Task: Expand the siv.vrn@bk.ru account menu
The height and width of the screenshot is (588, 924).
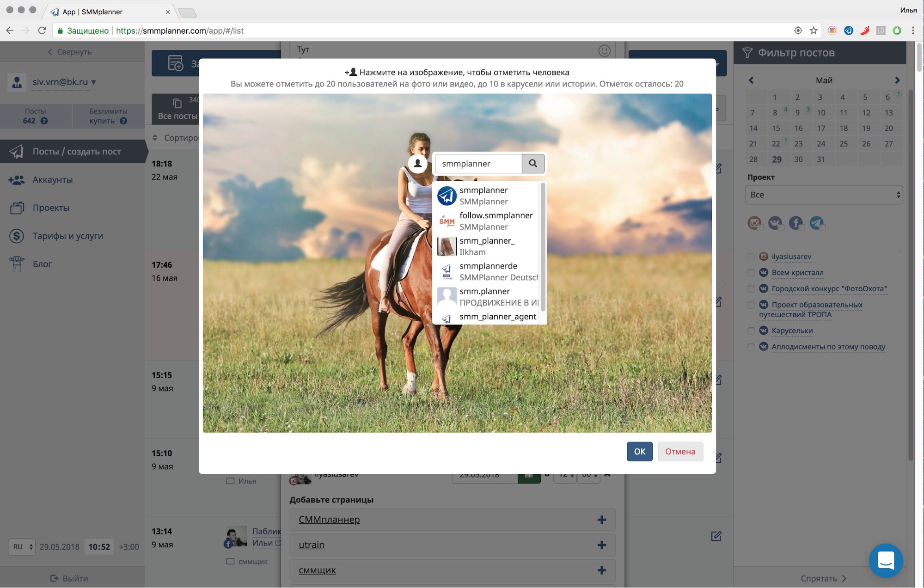Action: coord(64,82)
